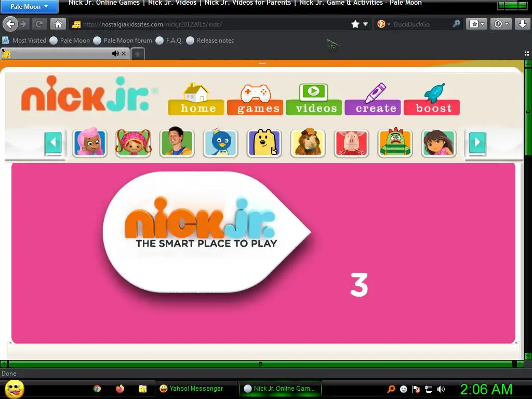Open the Release notes bookmark
The width and height of the screenshot is (532, 399).
210,41
